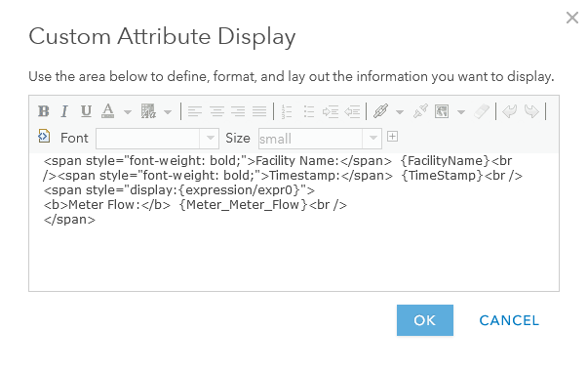The width and height of the screenshot is (588, 372).
Task: Confirm with the OK button
Action: click(x=425, y=320)
